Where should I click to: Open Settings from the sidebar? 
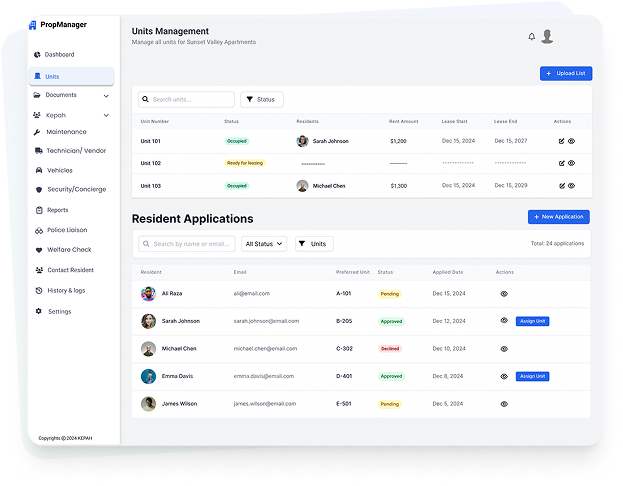tap(59, 311)
